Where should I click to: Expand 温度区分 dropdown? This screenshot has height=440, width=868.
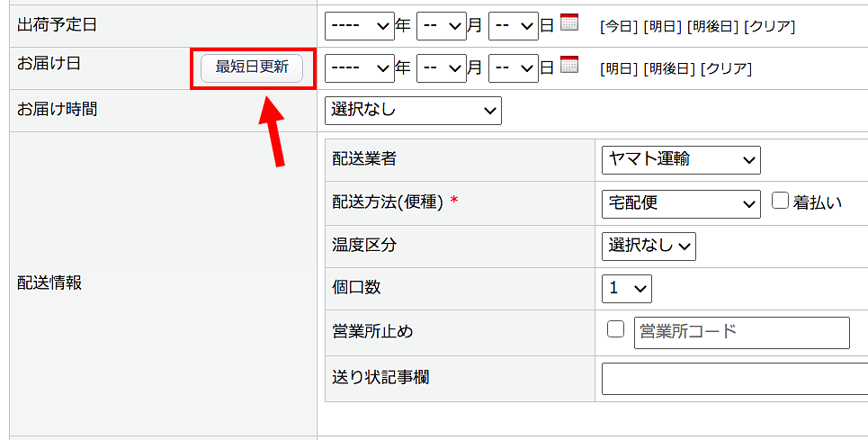pyautogui.click(x=649, y=246)
